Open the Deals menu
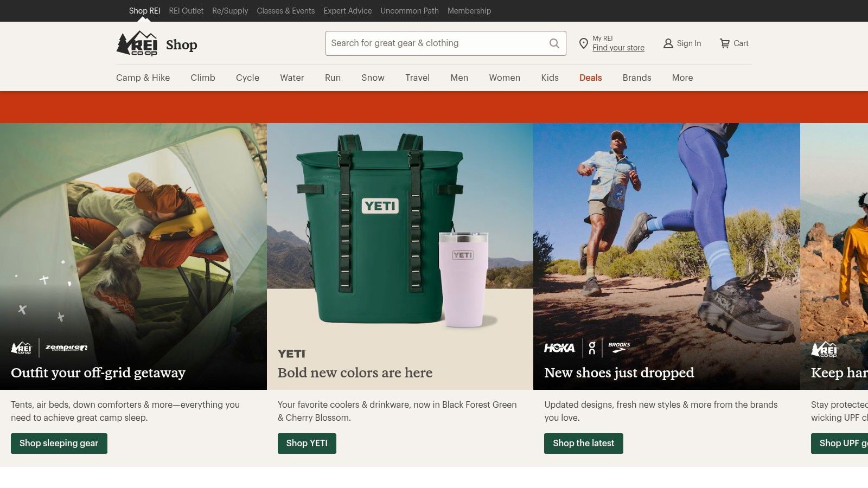This screenshot has width=868, height=488. tap(590, 78)
